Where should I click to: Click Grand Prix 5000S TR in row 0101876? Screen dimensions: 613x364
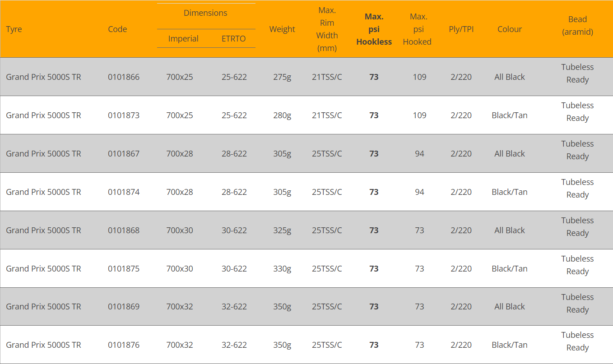pos(43,345)
